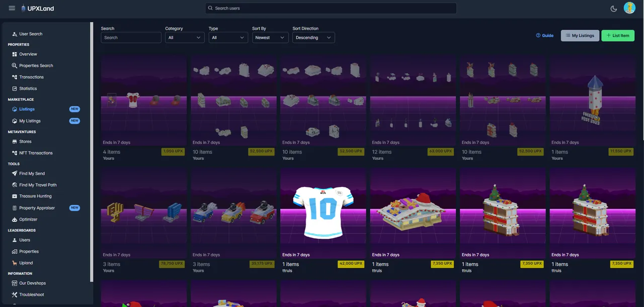This screenshot has width=644, height=307.
Task: Click the Upland llama icon
Action: (x=15, y=263)
